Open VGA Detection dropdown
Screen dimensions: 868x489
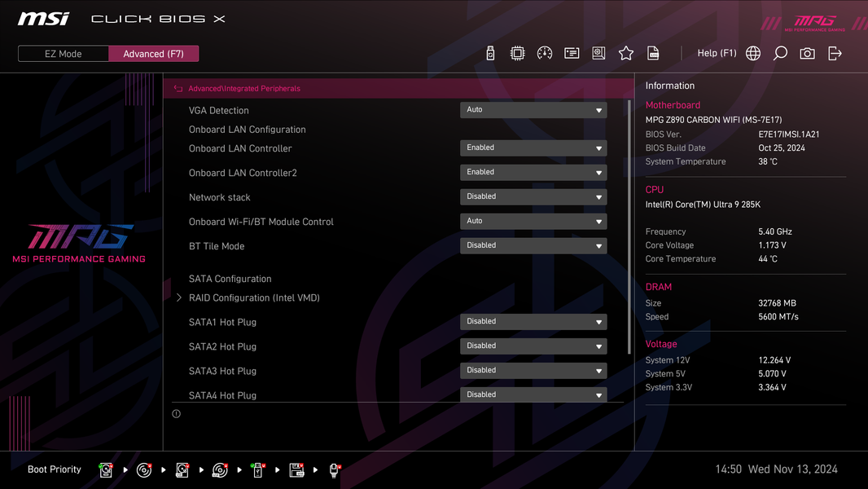click(533, 110)
